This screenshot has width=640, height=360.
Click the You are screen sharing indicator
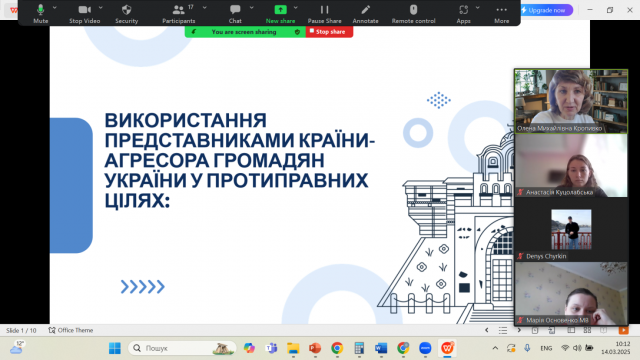[244, 32]
